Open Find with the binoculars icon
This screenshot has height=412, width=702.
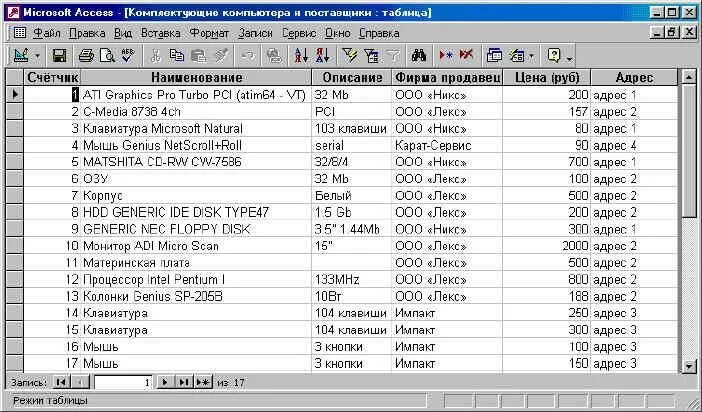419,56
